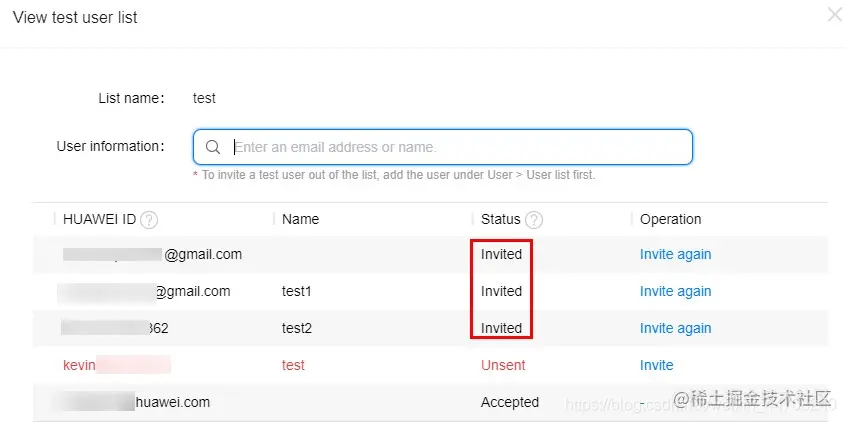Click Invite for the Unsent kevin user
Viewport: 846px width, 423px height.
pyautogui.click(x=657, y=365)
